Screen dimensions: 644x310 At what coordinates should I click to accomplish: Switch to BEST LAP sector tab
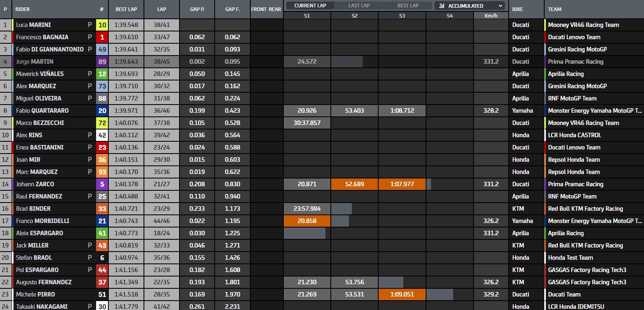pos(408,6)
